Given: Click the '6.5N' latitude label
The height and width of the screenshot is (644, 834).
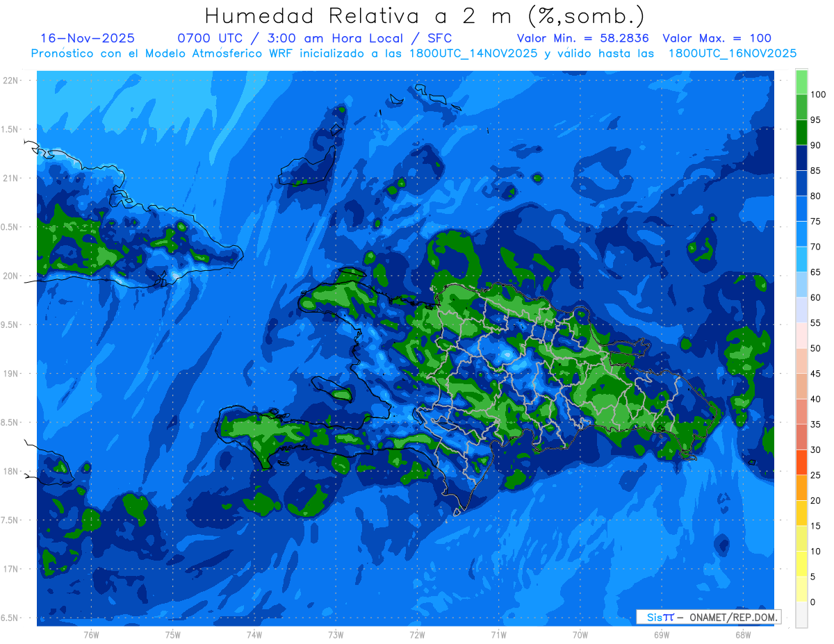Looking at the screenshot, I should click(x=9, y=618).
